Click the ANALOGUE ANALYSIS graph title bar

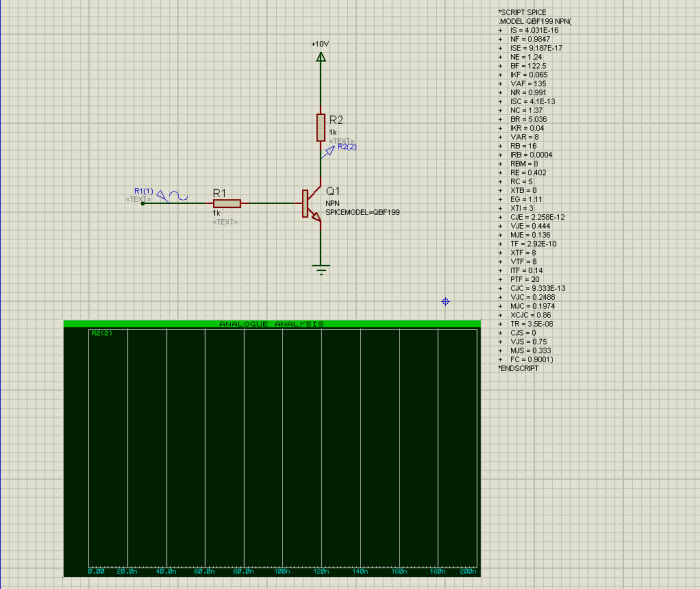[272, 324]
